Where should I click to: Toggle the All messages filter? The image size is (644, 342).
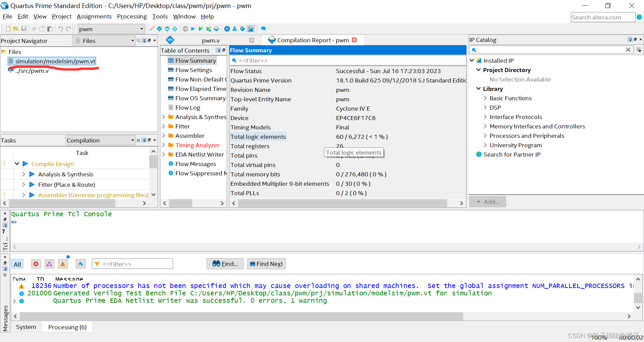point(17,264)
